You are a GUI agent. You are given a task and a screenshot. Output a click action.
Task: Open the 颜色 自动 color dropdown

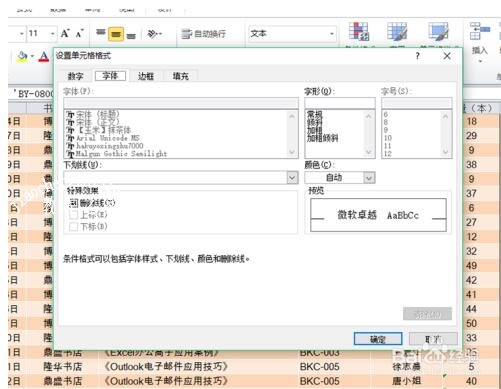(x=369, y=178)
